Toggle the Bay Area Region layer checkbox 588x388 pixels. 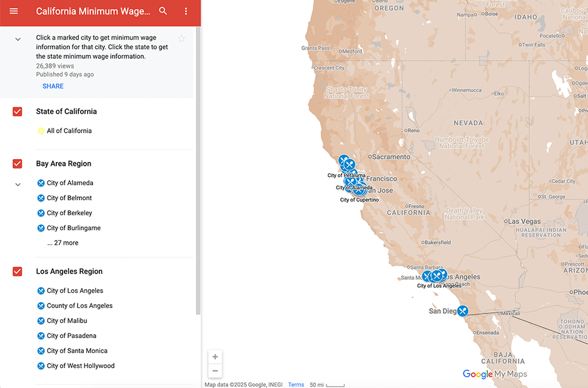click(18, 164)
